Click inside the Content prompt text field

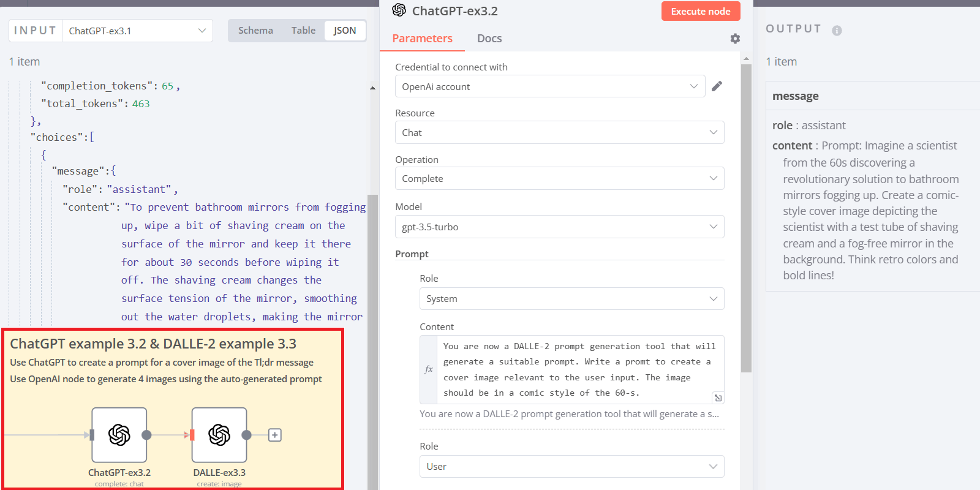coord(576,369)
